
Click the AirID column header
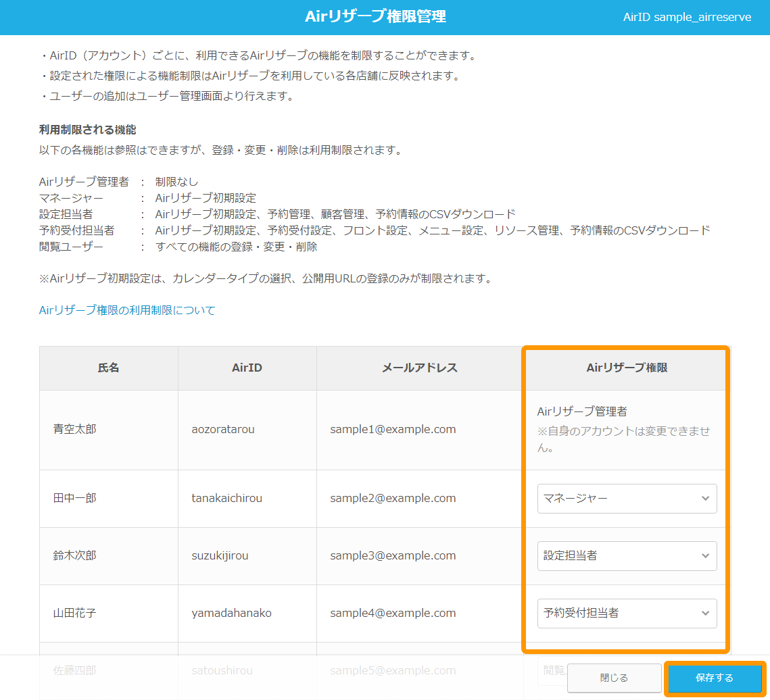pos(247,368)
